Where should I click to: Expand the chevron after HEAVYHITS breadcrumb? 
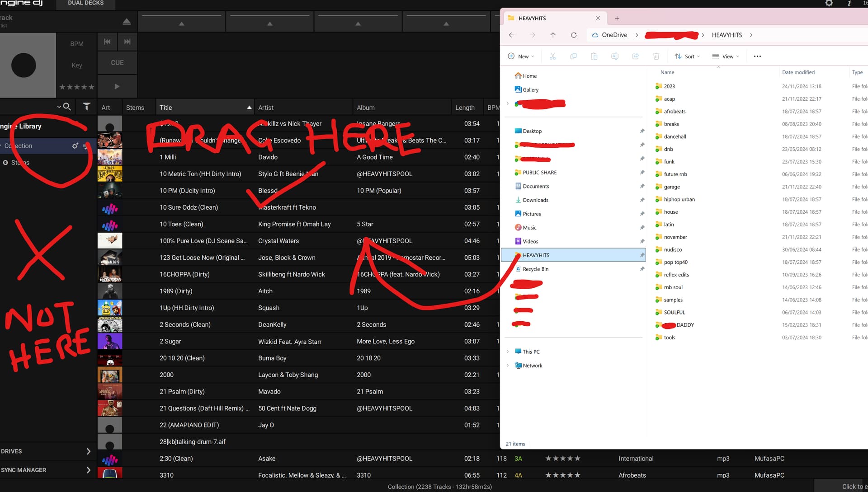pos(751,35)
